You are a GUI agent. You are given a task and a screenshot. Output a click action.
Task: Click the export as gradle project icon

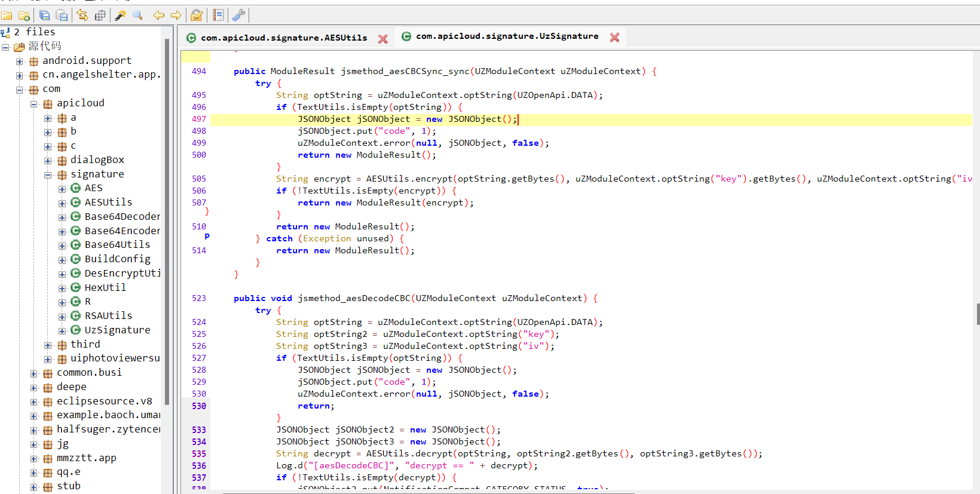[x=62, y=16]
